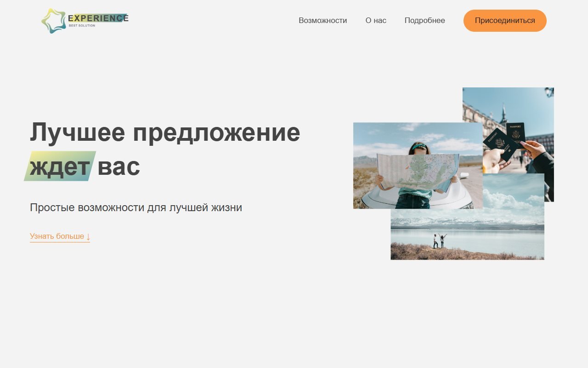Click the heading Лучшее предложение
The image size is (588, 368).
[165, 132]
